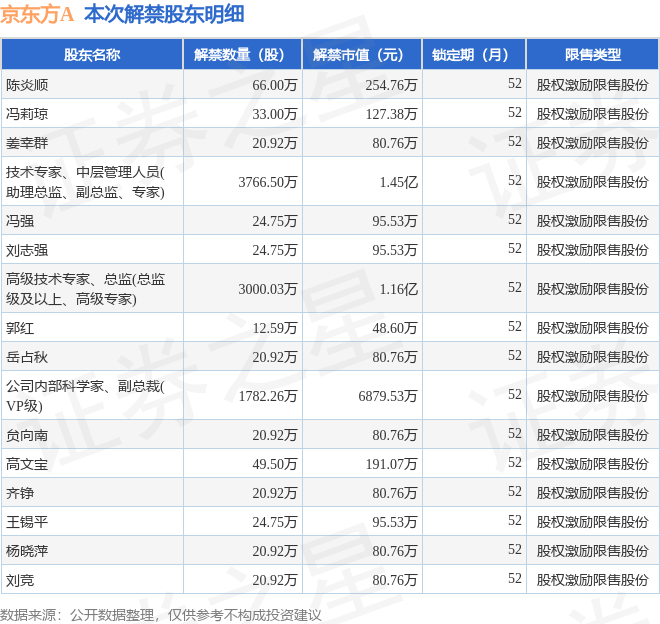The width and height of the screenshot is (660, 624).
Task: Select the value 191.07万
Action: pyautogui.click(x=391, y=464)
